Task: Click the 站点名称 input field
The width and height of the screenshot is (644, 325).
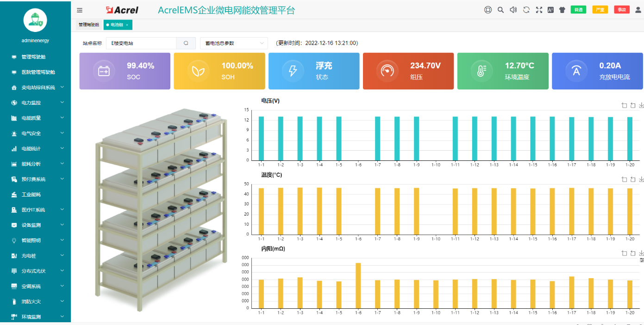Action: tap(141, 43)
